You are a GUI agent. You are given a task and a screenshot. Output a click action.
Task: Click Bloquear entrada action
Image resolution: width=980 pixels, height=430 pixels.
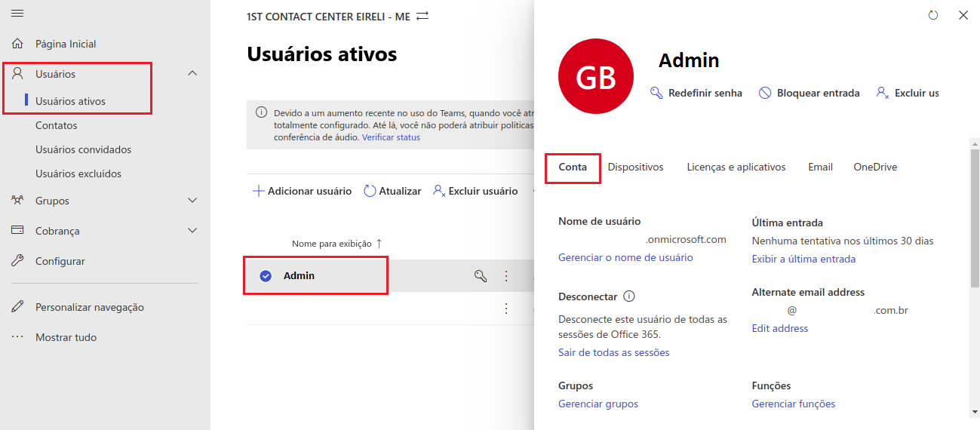tap(809, 93)
